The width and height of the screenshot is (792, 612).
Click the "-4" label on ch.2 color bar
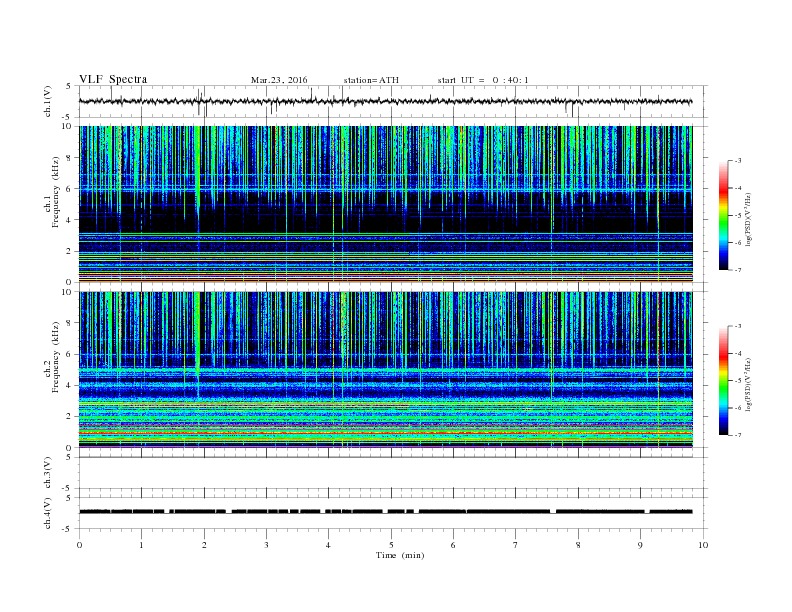[x=737, y=353]
